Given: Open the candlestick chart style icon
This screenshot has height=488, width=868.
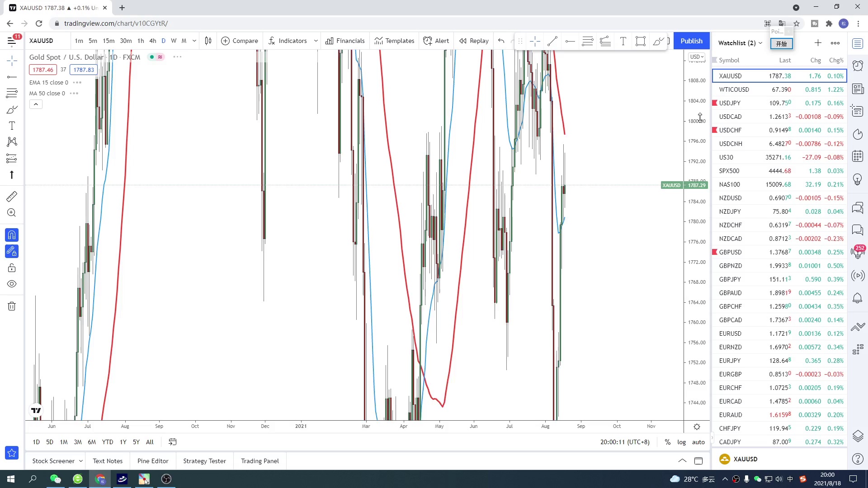Looking at the screenshot, I should tap(208, 41).
